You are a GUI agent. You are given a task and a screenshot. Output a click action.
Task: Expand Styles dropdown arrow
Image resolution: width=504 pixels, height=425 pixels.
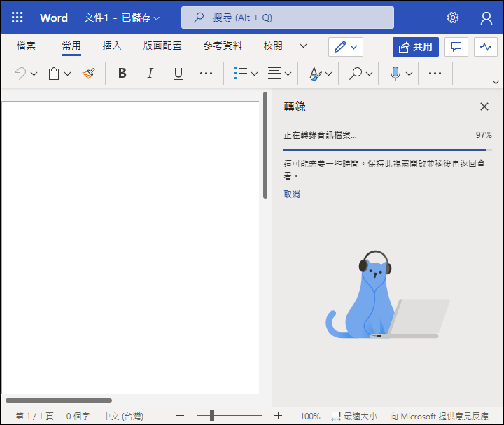[x=328, y=74]
